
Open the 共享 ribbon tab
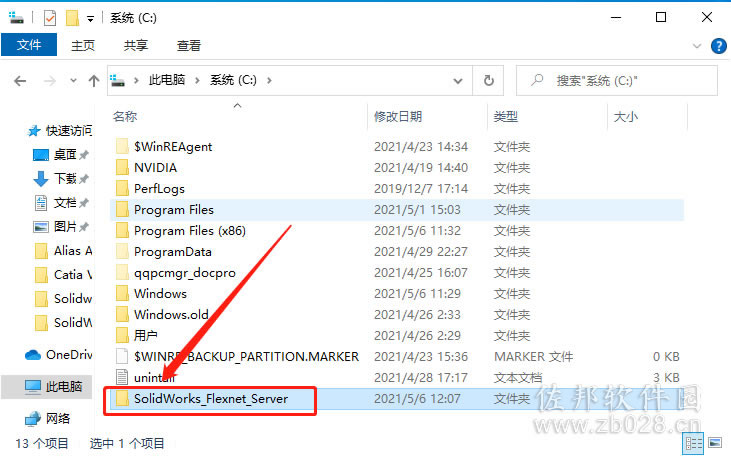136,45
